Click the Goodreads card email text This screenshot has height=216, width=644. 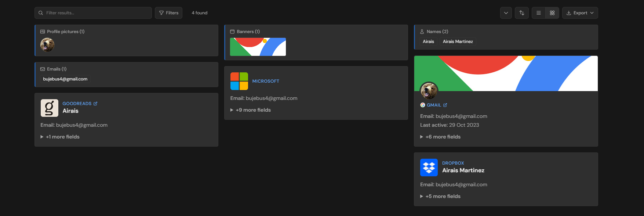point(74,125)
